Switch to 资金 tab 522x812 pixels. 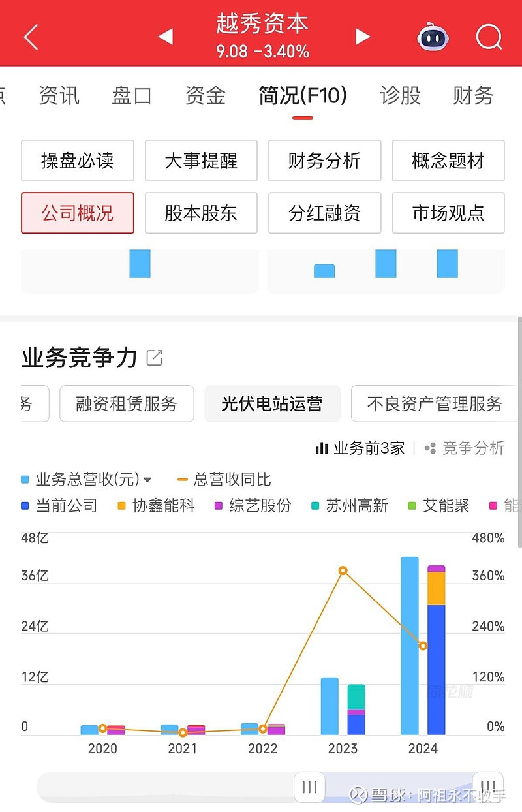(205, 96)
